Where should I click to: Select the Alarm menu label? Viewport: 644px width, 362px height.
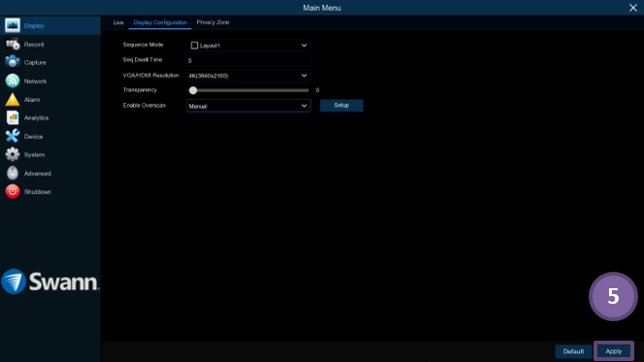pos(32,100)
